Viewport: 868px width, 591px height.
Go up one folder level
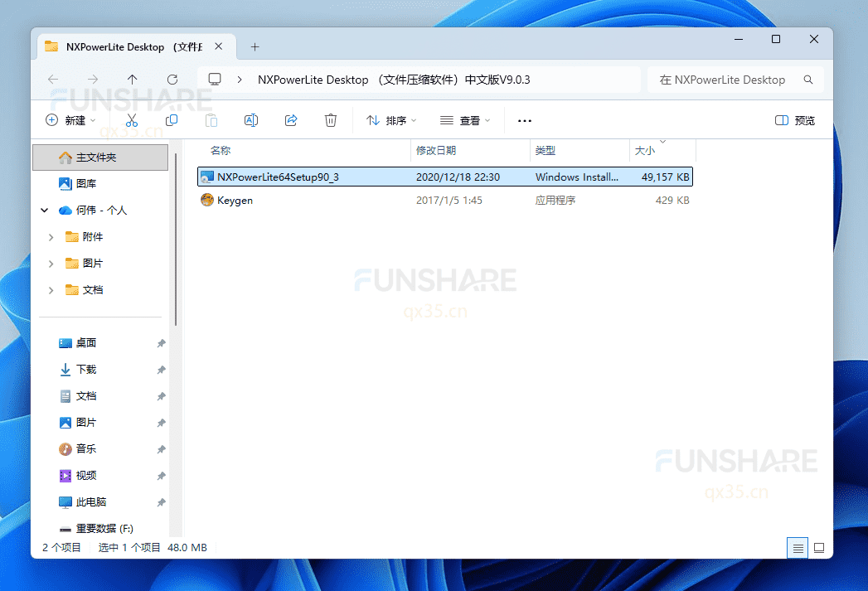point(133,80)
